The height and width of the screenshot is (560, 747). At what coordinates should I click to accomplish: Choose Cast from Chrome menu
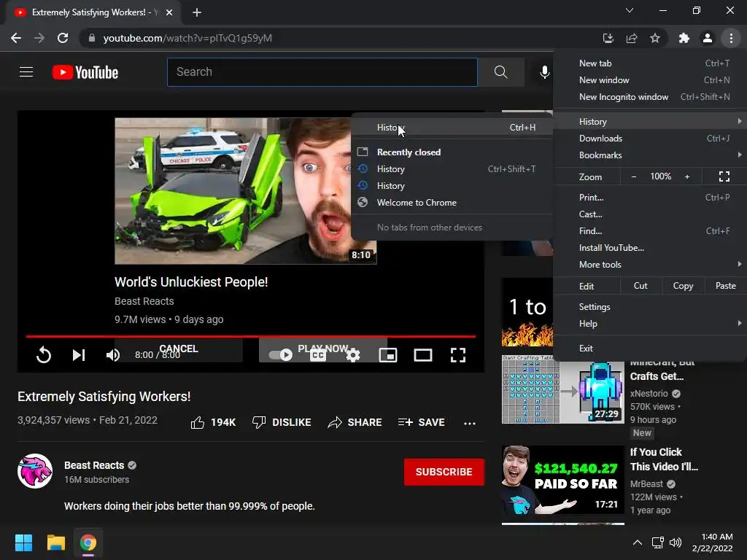pos(650,214)
